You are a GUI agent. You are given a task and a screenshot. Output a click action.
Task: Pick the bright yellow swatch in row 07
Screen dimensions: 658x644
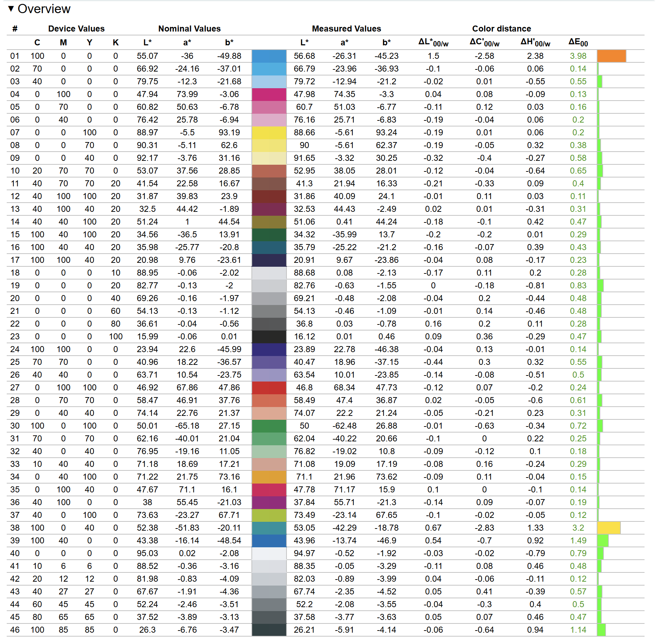[269, 132]
